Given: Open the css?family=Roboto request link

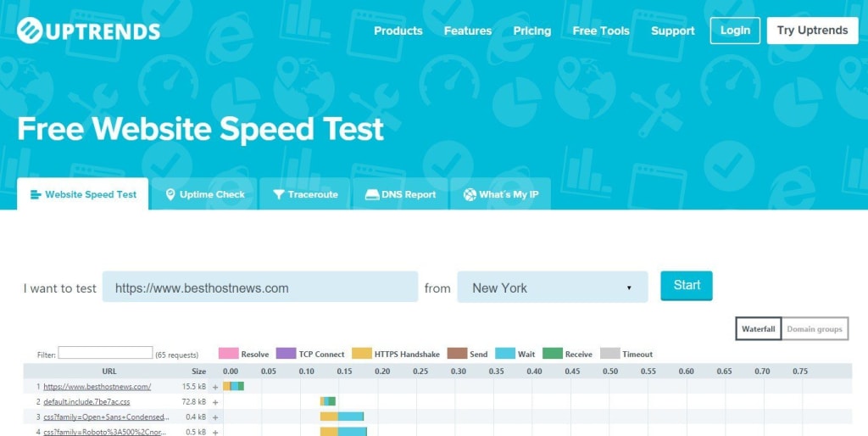Looking at the screenshot, I should click(104, 432).
